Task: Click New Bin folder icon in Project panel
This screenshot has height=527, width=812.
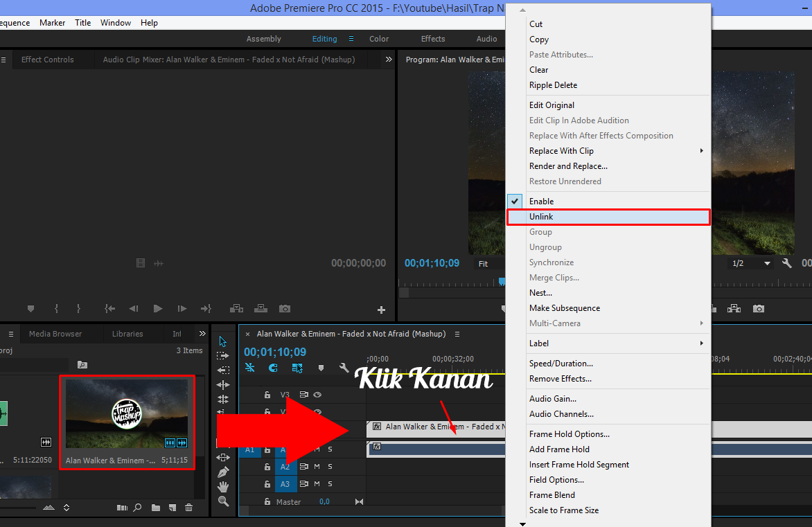Action: click(156, 508)
